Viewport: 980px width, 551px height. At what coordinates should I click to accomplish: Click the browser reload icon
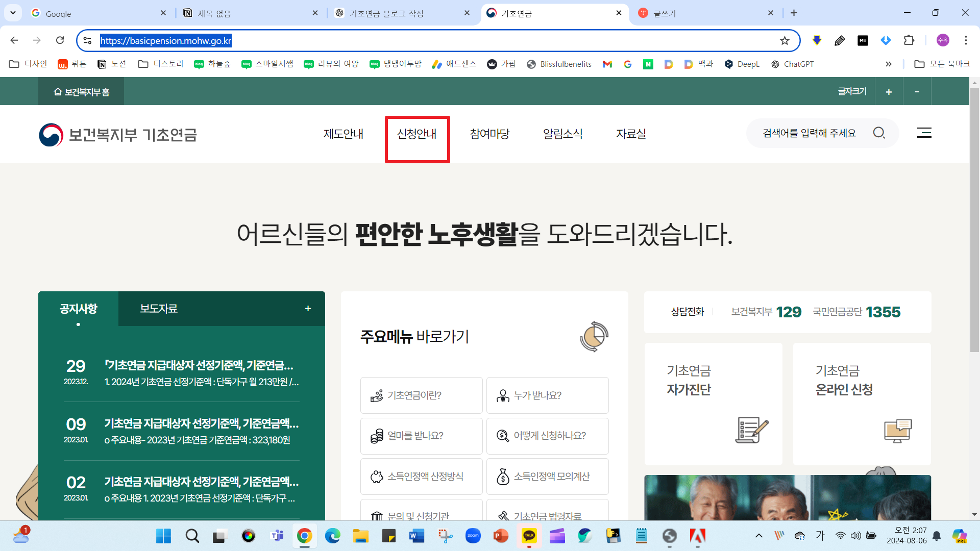60,40
